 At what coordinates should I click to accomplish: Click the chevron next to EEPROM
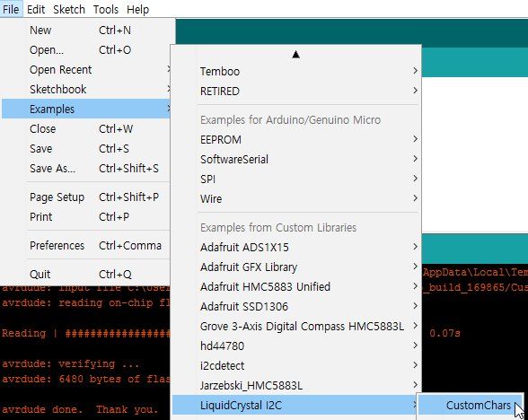coord(415,138)
